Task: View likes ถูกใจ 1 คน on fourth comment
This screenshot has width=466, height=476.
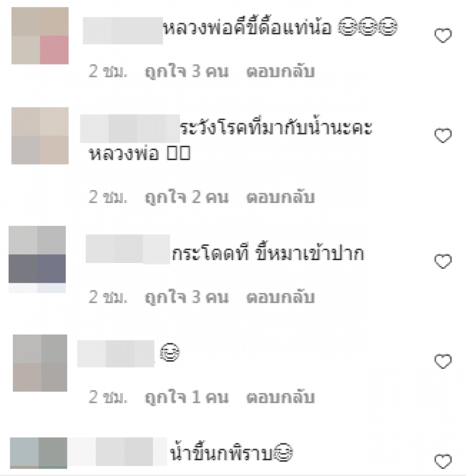Action: (186, 397)
